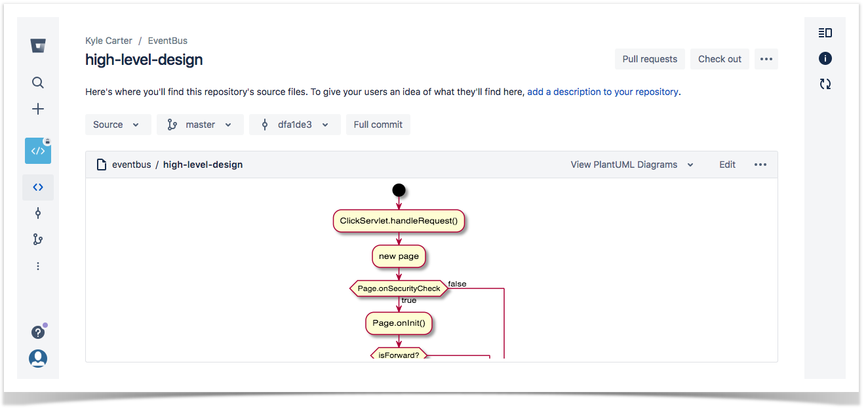Open Commits icon in the sidebar
This screenshot has width=868, height=411.
click(38, 213)
